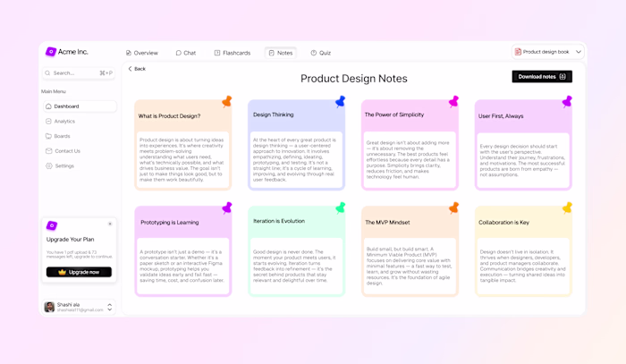Click the yellow pin on Collaboration is Key
This screenshot has width=626, height=364.
[567, 207]
